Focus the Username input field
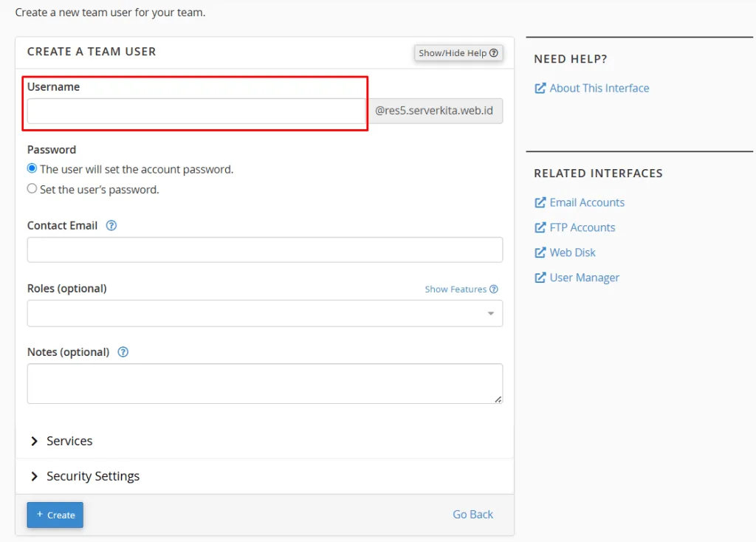The height and width of the screenshot is (542, 756). (x=196, y=112)
